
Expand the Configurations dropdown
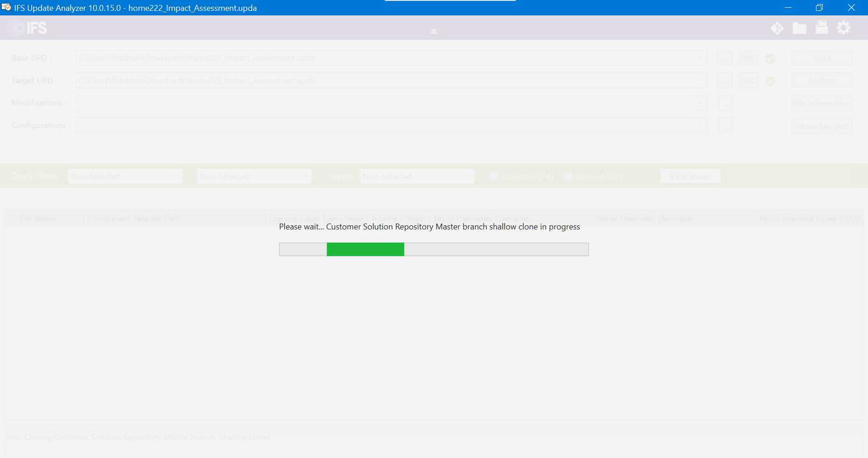click(x=701, y=125)
